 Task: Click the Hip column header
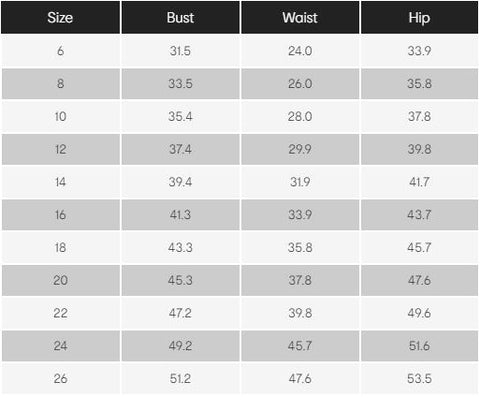coord(419,17)
